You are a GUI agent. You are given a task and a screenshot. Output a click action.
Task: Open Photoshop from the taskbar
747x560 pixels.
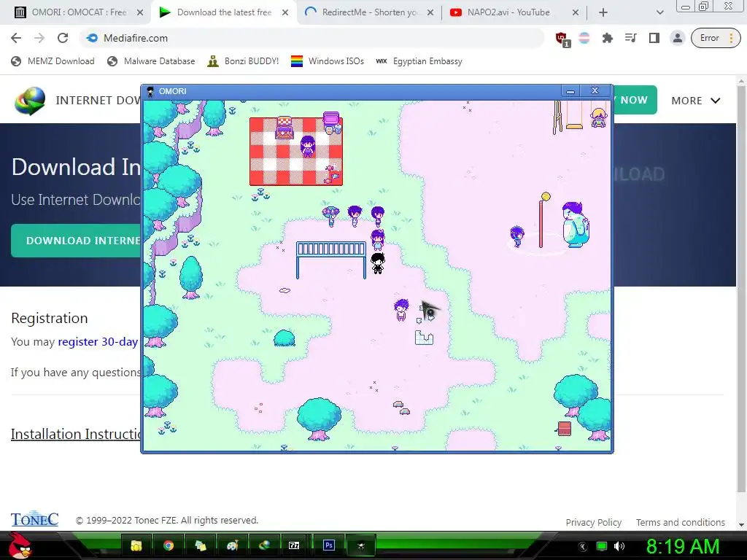tap(329, 545)
